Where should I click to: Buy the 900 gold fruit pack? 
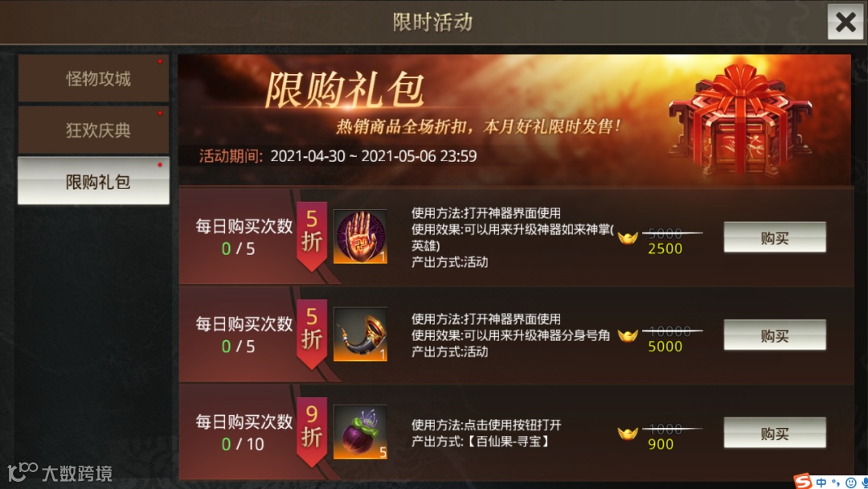[775, 433]
